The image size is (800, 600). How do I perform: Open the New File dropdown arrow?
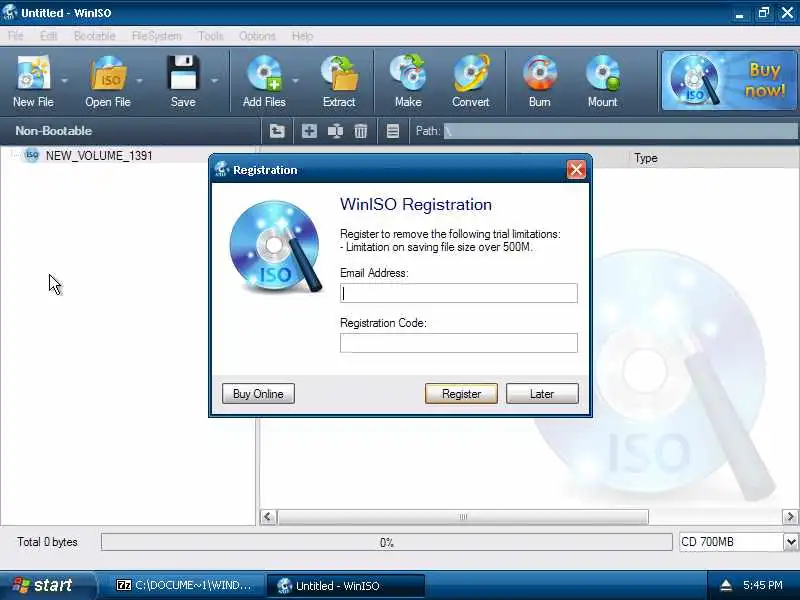[x=65, y=81]
